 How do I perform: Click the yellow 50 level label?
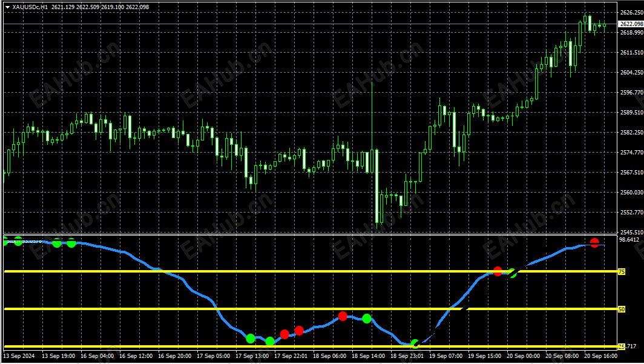tap(622, 309)
